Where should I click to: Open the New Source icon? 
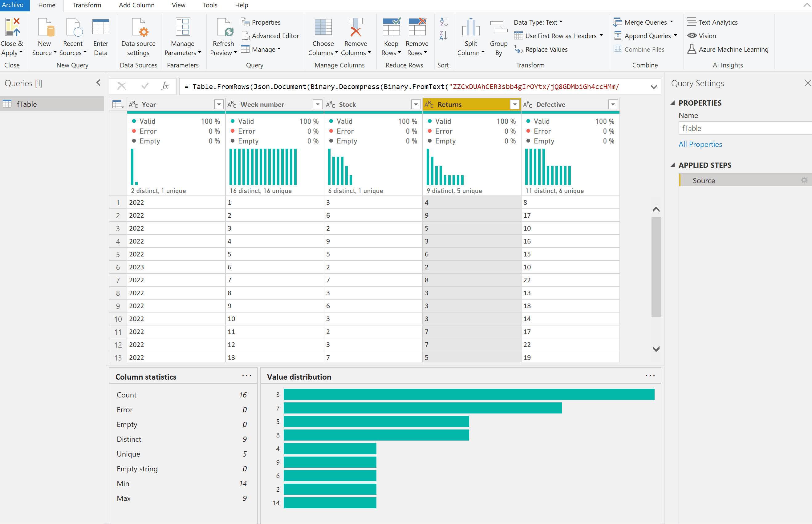46,27
